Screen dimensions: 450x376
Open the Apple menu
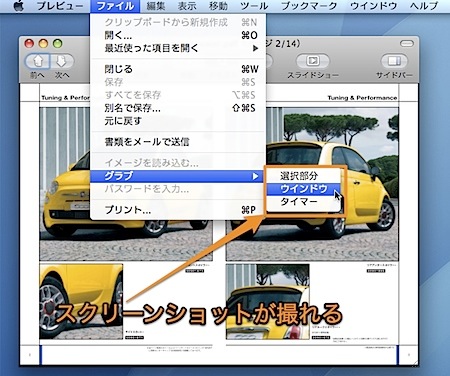click(x=18, y=6)
